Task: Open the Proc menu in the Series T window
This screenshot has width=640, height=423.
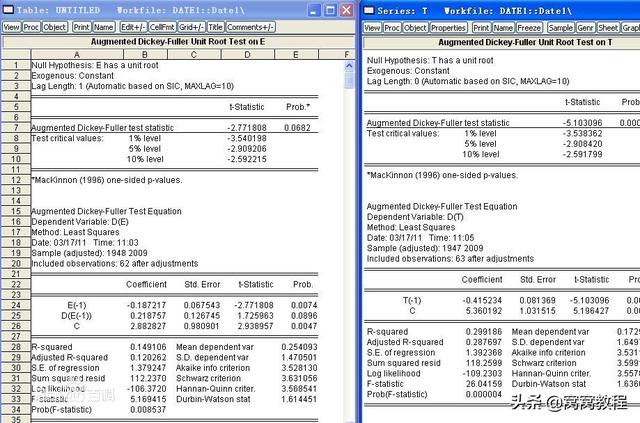Action: [x=392, y=27]
